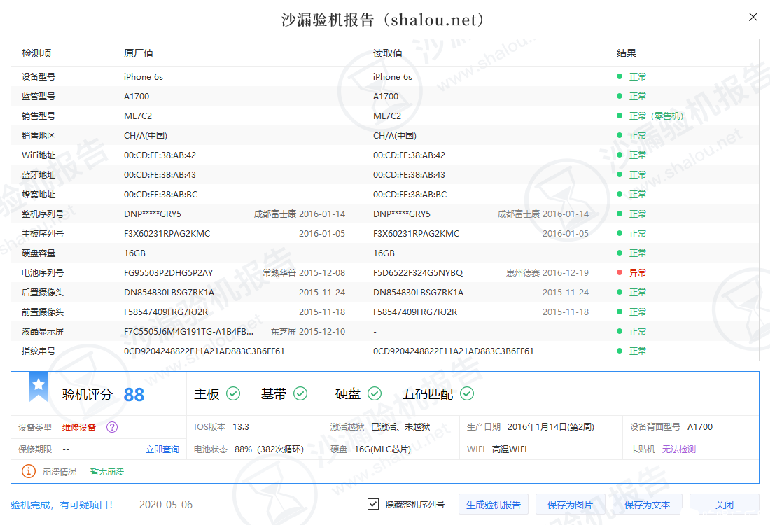Viewport: 770px width, 525px height.
Task: Click the iOS version value 13.3
Action: tap(241, 427)
